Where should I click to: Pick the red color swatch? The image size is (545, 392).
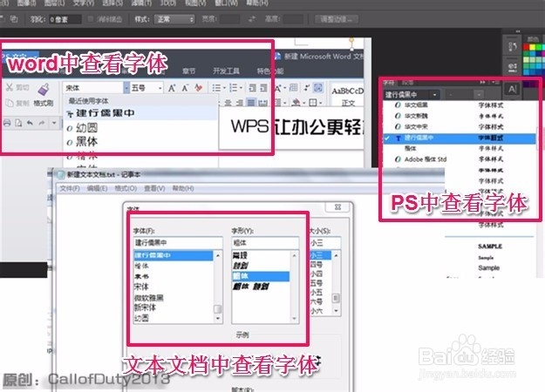526,47
